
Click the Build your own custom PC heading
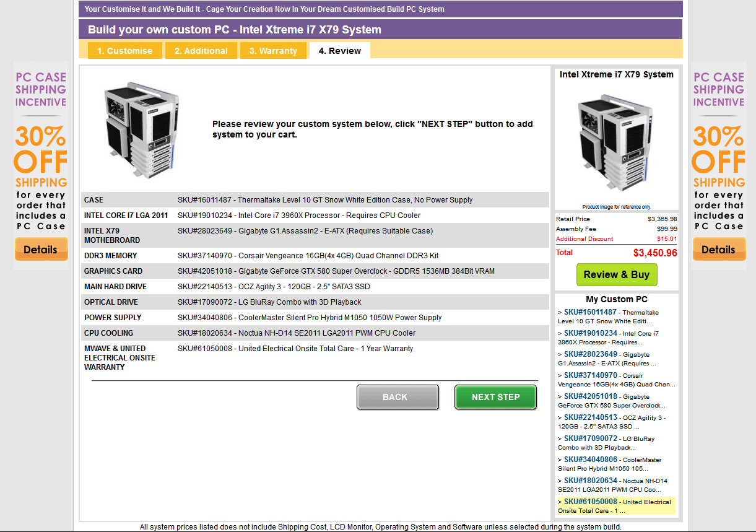235,30
